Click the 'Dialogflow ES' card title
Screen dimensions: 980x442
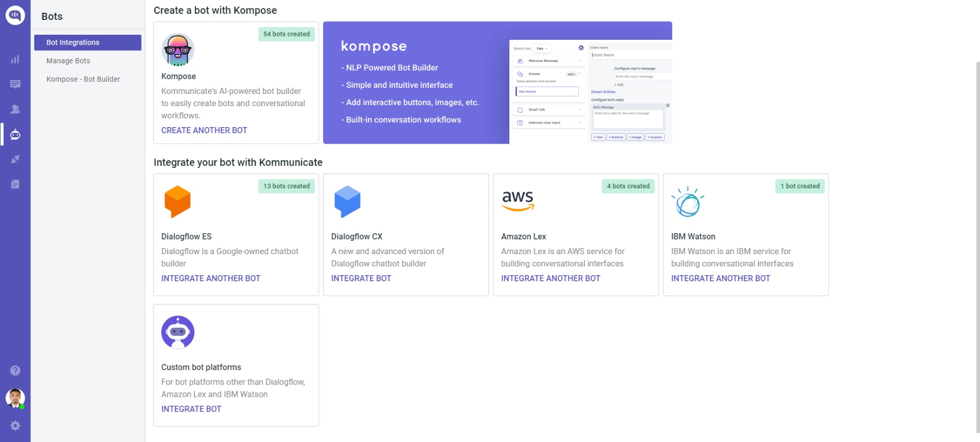187,236
